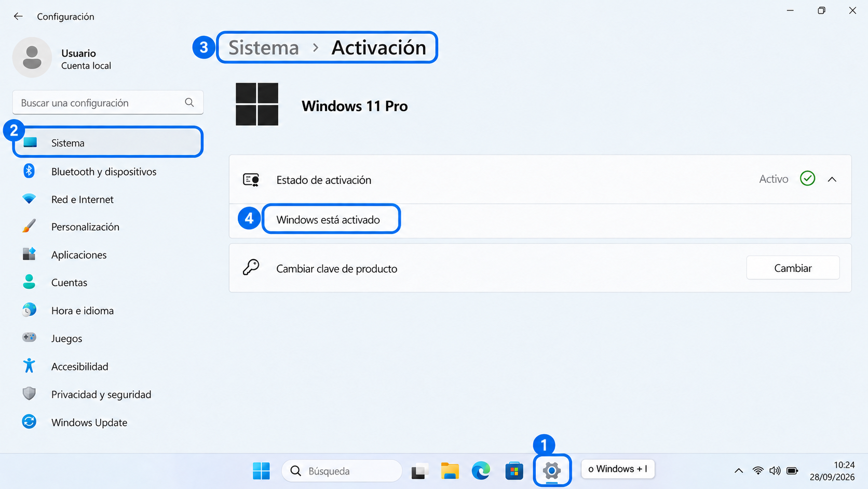Select Sistema in the sidebar

point(108,142)
